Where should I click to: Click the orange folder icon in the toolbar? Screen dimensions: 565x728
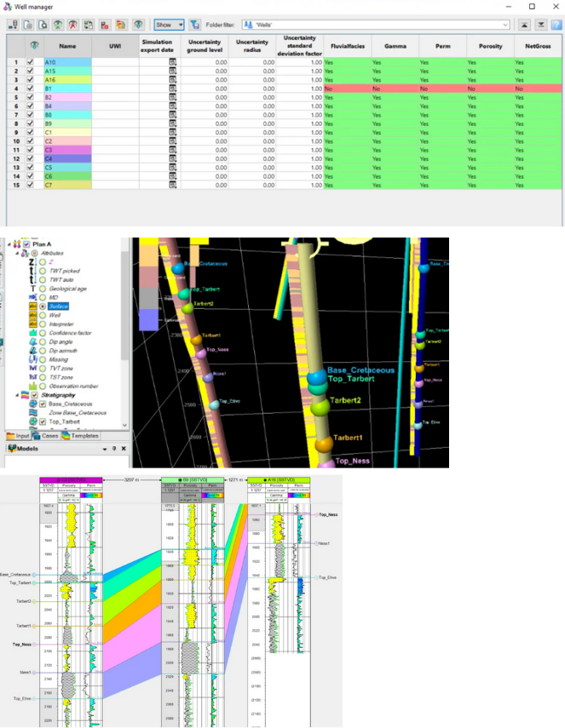point(121,25)
